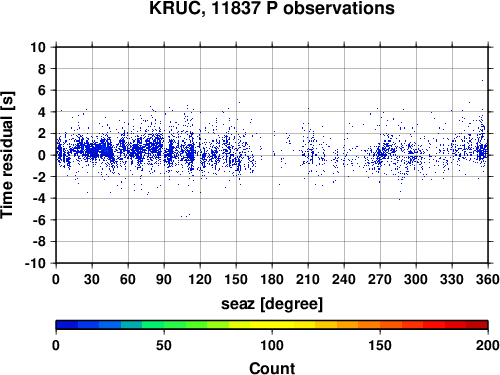
Task: Click the dark blue segment of the colorbar
Action: [x=67, y=325]
